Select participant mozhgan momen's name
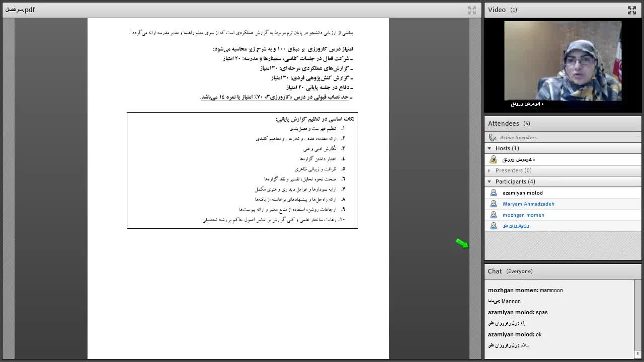This screenshot has height=362, width=644. pos(523,215)
